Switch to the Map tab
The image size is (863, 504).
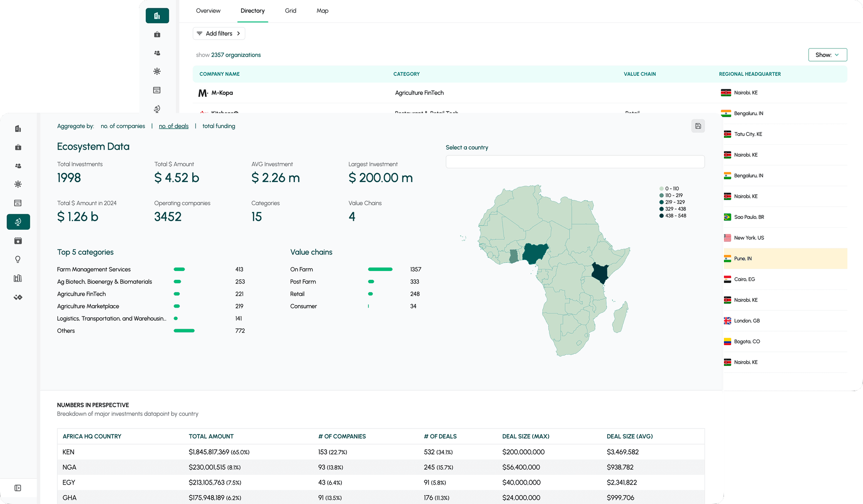322,11
